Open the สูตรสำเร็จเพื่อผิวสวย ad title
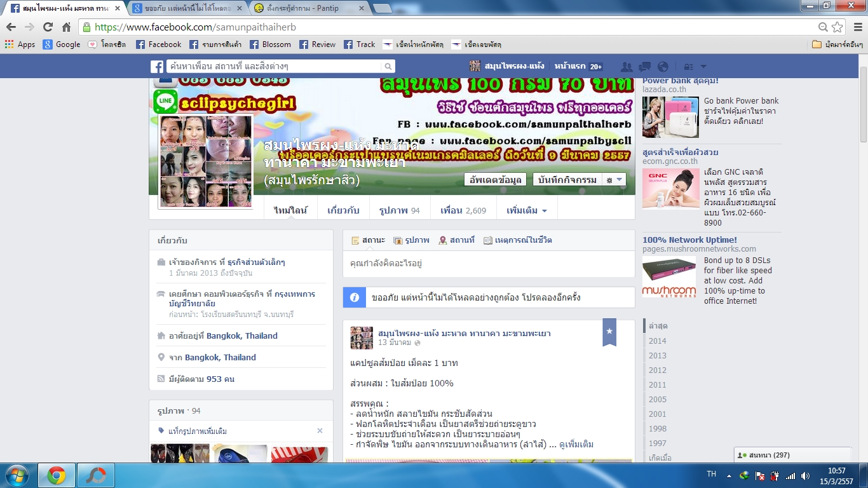 click(x=680, y=152)
